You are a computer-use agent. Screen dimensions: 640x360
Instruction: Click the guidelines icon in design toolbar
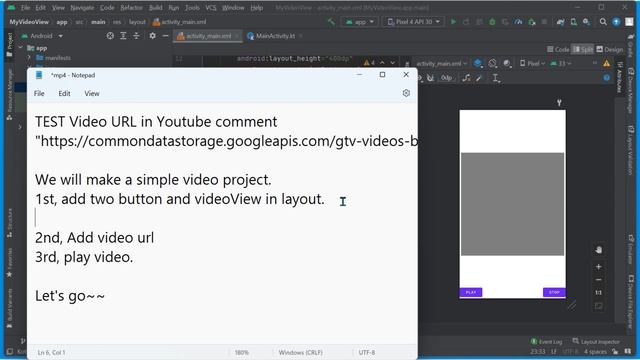(496, 78)
